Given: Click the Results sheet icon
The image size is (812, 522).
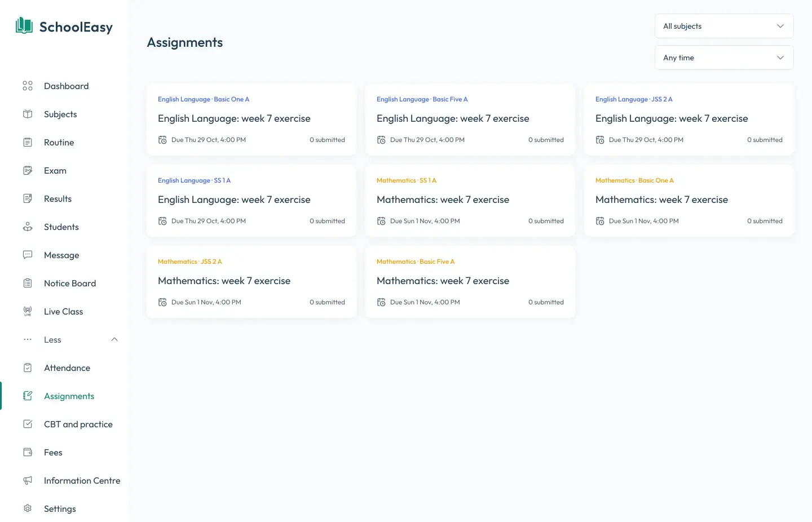Looking at the screenshot, I should click(x=28, y=198).
